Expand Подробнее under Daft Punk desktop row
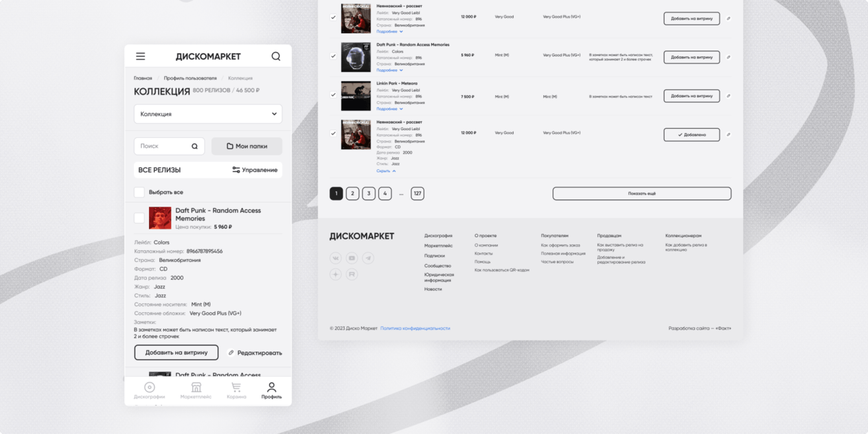The image size is (868, 434). coord(389,70)
